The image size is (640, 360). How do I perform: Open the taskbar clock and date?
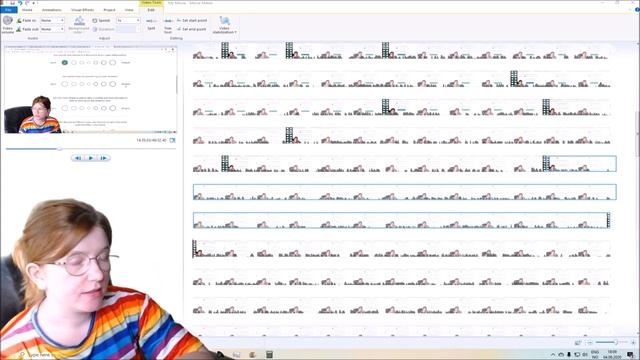612,354
